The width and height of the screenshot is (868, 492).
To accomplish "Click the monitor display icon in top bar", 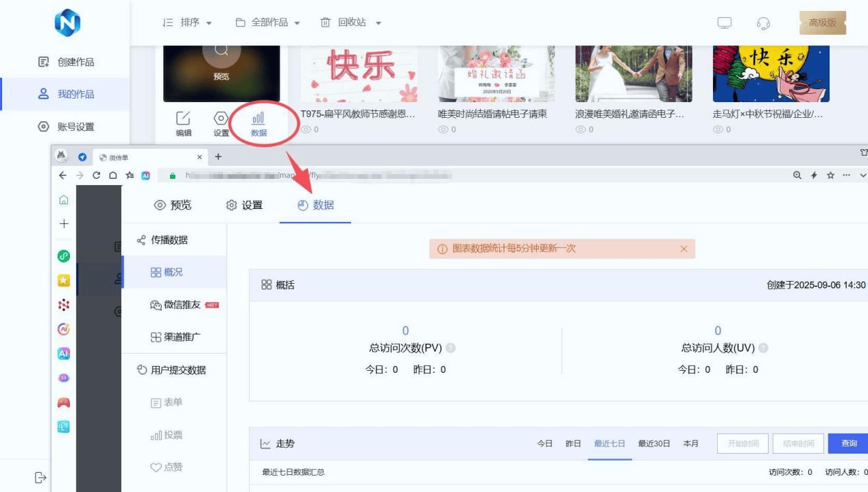I will pyautogui.click(x=724, y=23).
